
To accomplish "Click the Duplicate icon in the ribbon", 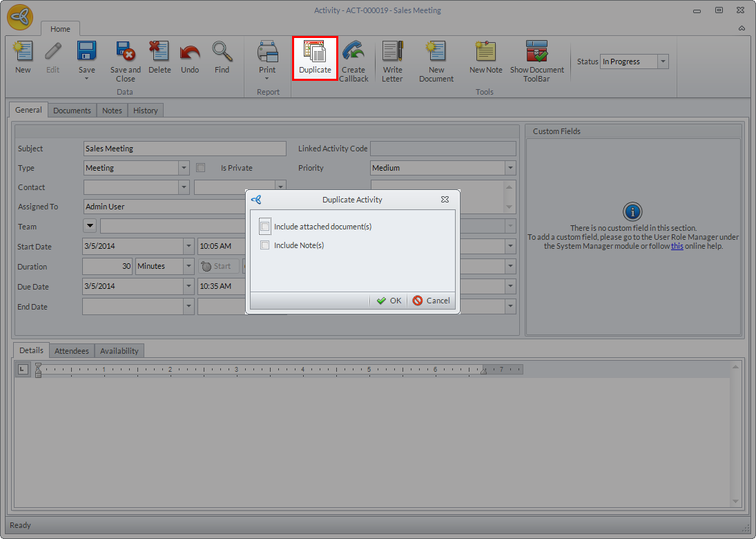I will (315, 53).
